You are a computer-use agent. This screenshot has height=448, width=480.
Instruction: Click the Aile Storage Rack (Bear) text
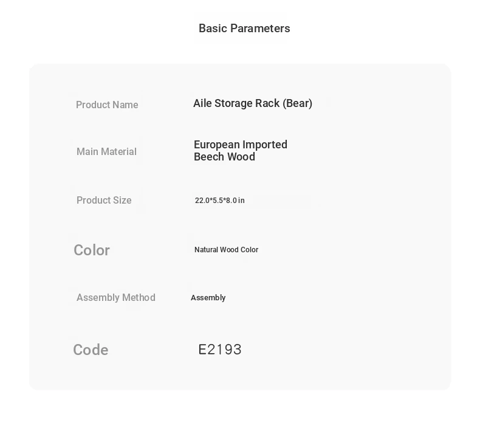[253, 103]
